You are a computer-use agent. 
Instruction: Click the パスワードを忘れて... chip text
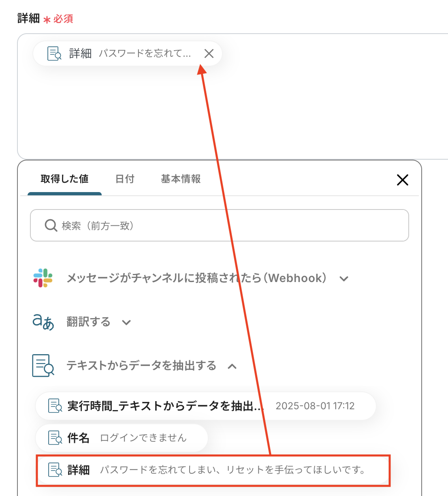145,53
